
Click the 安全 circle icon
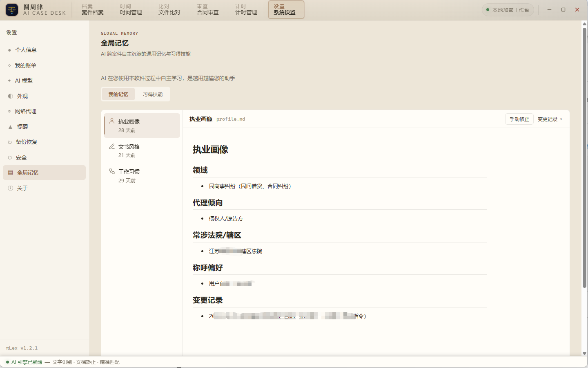pos(10,157)
